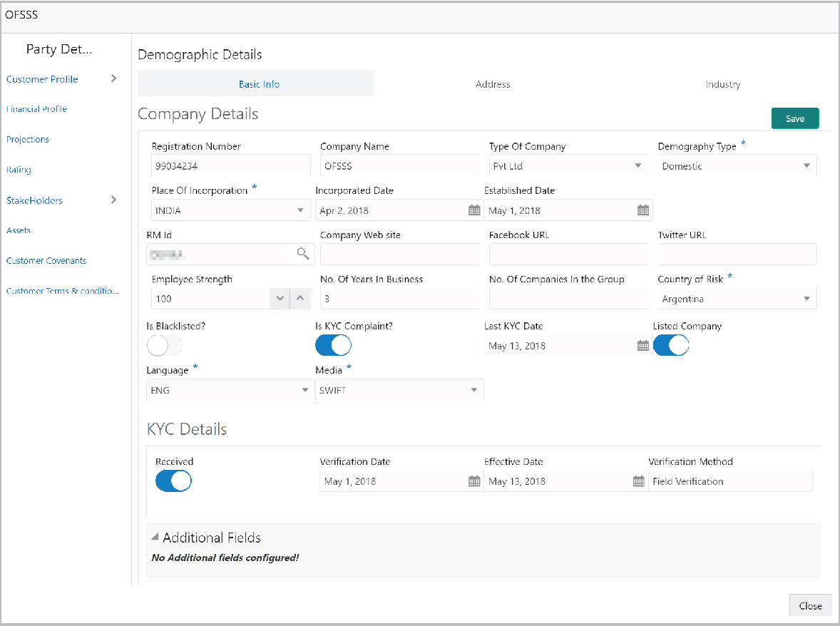Increase Employee Strength with the stepper
840x626 pixels.
(299, 298)
